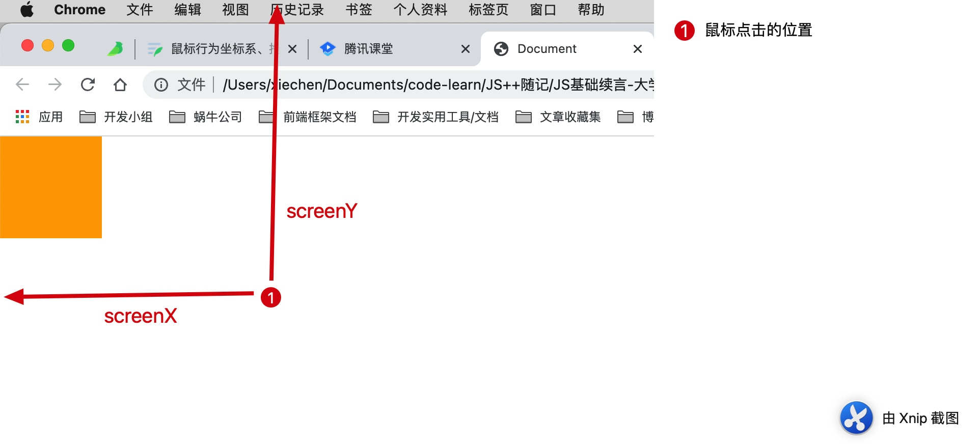Close the 腾讯课堂 tab

(466, 49)
